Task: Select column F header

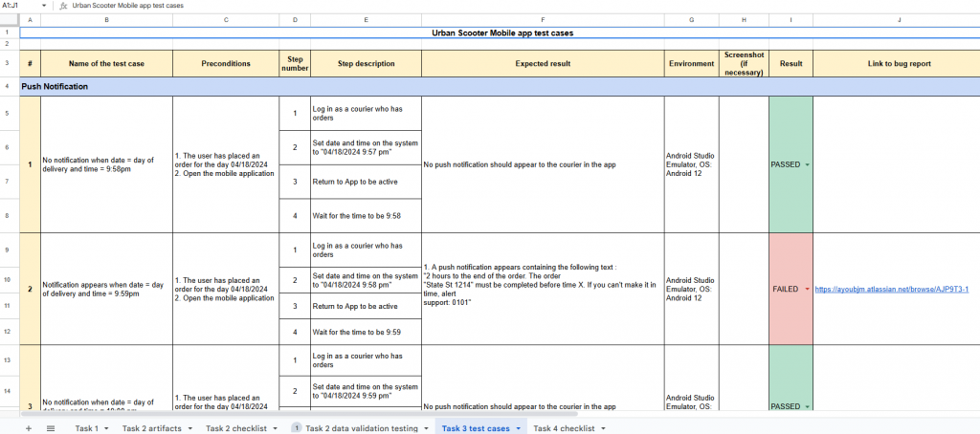Action: pos(543,19)
